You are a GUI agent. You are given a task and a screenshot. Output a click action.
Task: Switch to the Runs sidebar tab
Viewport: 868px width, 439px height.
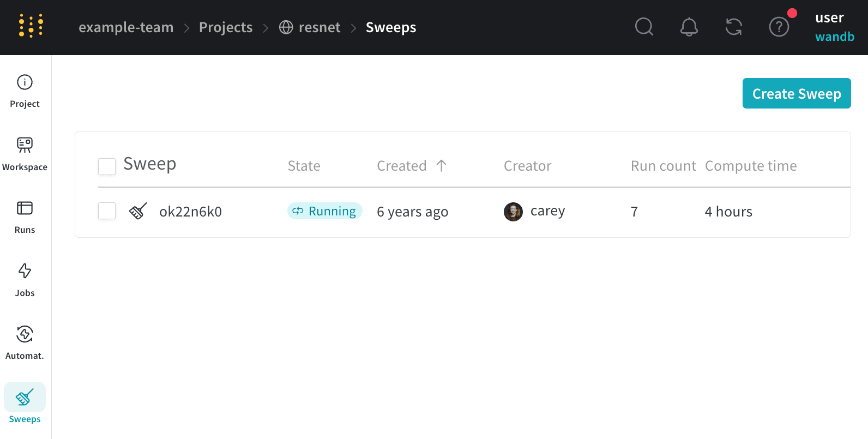[x=25, y=217]
